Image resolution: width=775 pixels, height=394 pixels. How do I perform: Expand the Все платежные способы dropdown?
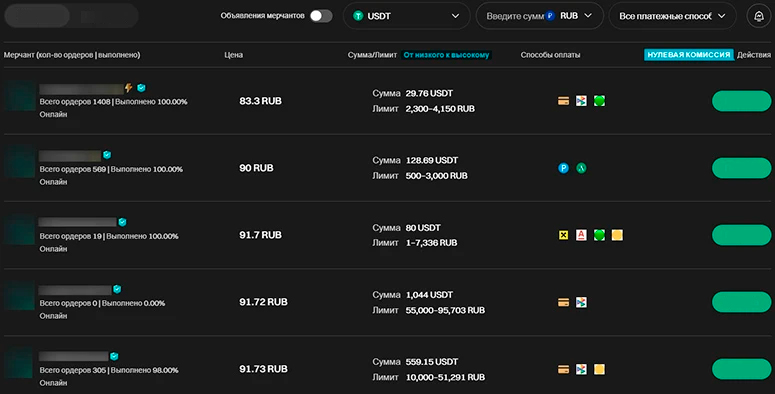click(x=672, y=16)
